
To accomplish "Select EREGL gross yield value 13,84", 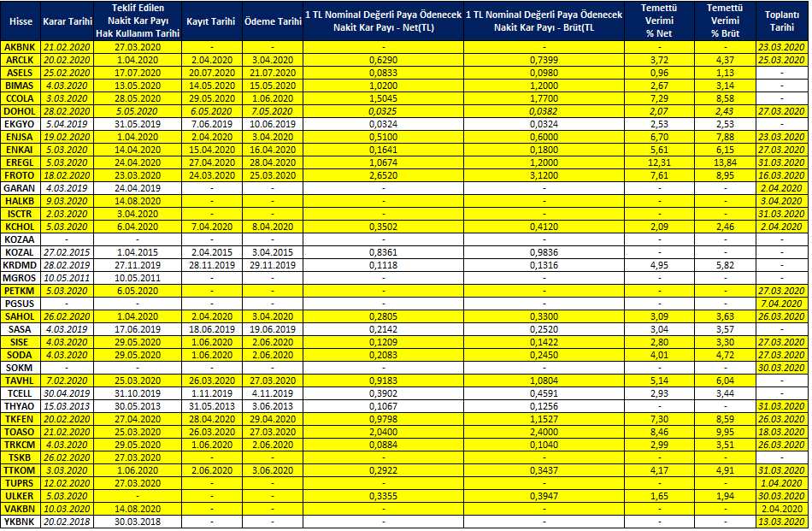I will (x=725, y=162).
